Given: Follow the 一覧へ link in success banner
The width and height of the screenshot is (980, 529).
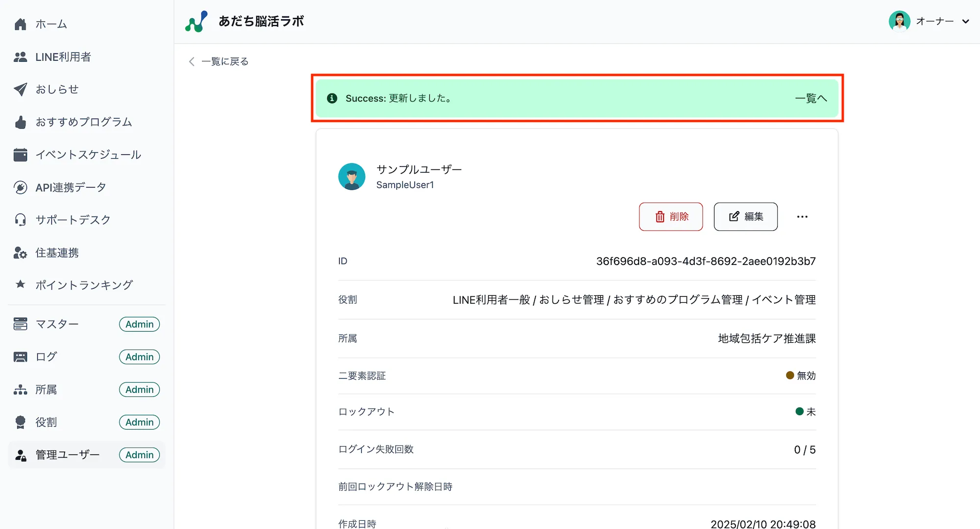Looking at the screenshot, I should (811, 98).
